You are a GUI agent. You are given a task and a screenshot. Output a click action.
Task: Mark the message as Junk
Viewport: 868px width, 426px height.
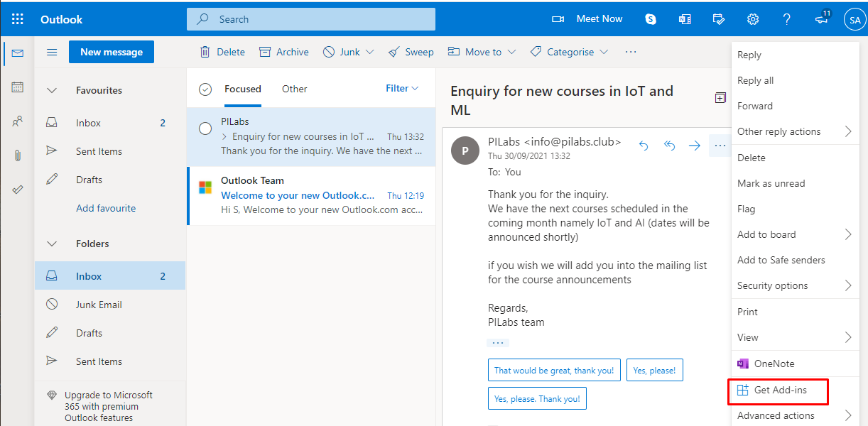click(342, 52)
